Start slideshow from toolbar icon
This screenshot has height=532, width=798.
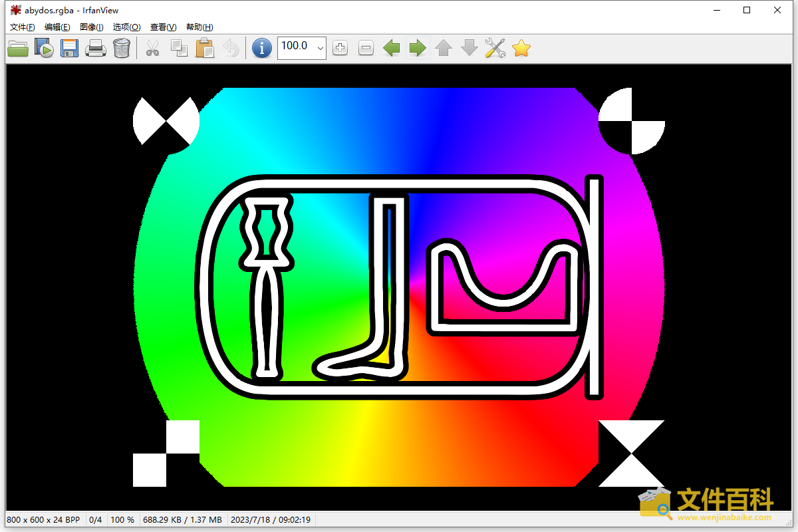[x=44, y=48]
